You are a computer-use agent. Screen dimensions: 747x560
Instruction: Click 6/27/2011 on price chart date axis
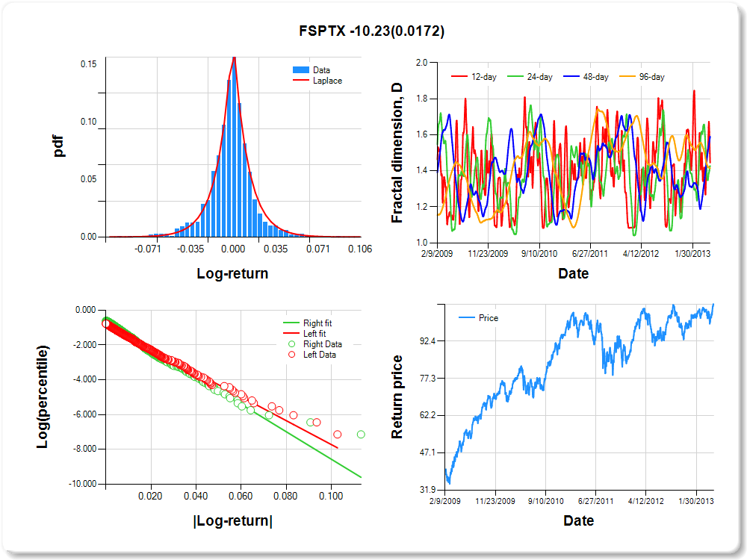[x=595, y=501]
